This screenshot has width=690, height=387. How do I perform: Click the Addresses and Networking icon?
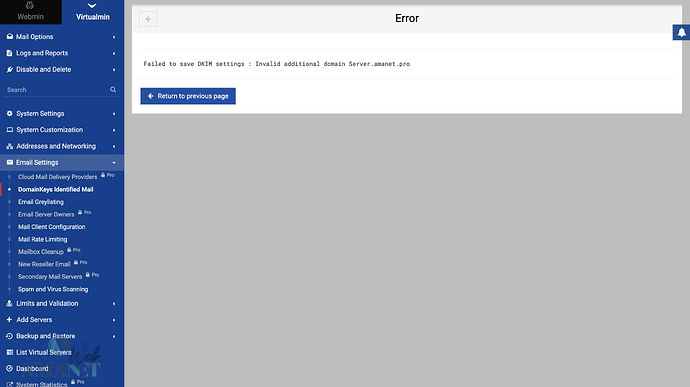(x=10, y=146)
